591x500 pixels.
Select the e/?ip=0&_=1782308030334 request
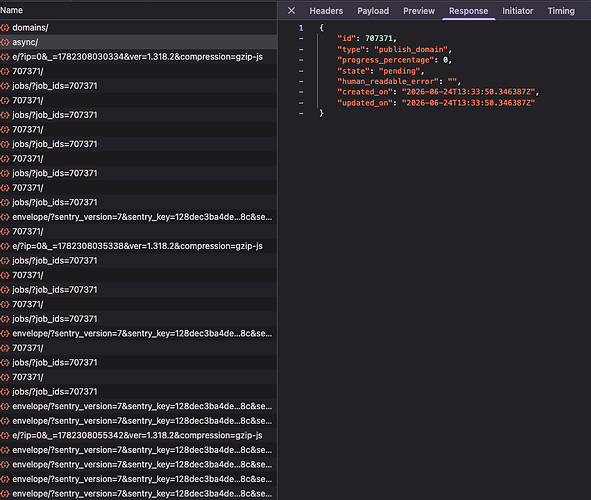point(138,57)
